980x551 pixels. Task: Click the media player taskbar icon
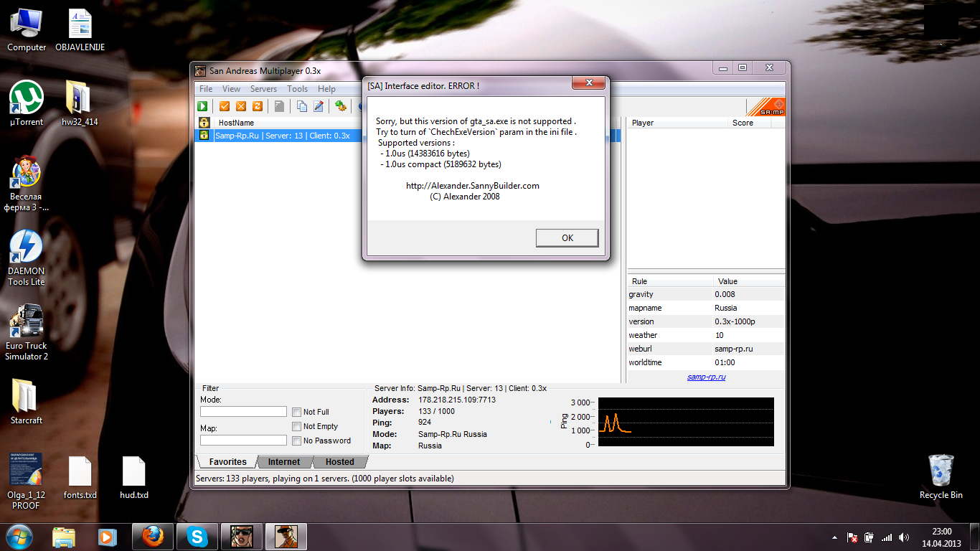pos(107,537)
